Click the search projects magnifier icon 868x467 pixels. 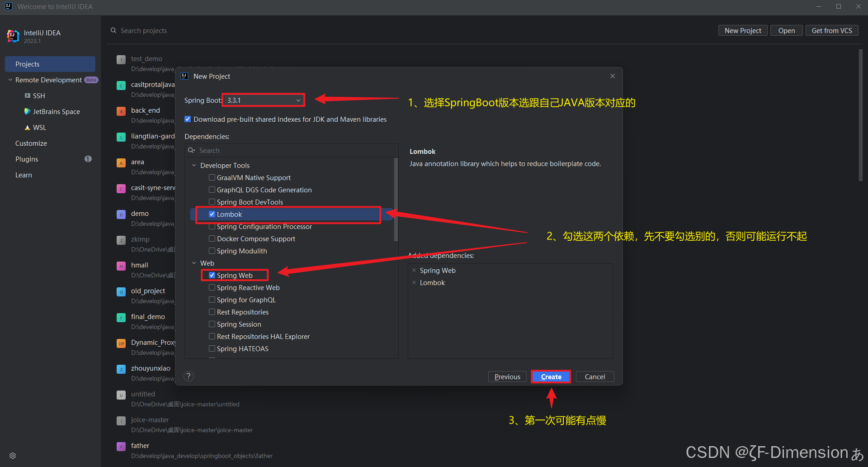click(113, 30)
